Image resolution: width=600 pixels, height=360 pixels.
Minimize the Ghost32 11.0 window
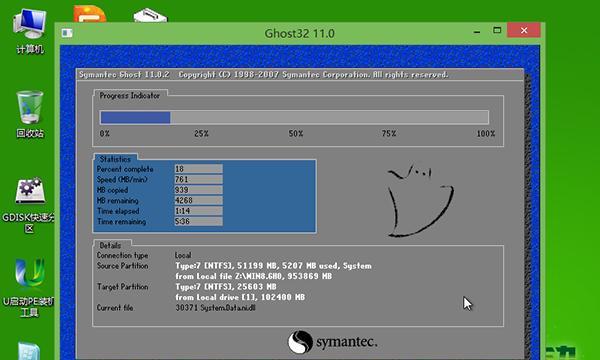click(x=477, y=31)
